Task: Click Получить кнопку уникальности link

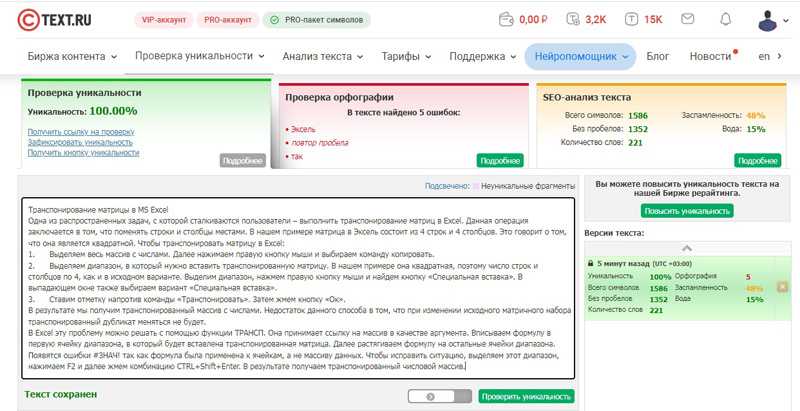Action: 83,152
